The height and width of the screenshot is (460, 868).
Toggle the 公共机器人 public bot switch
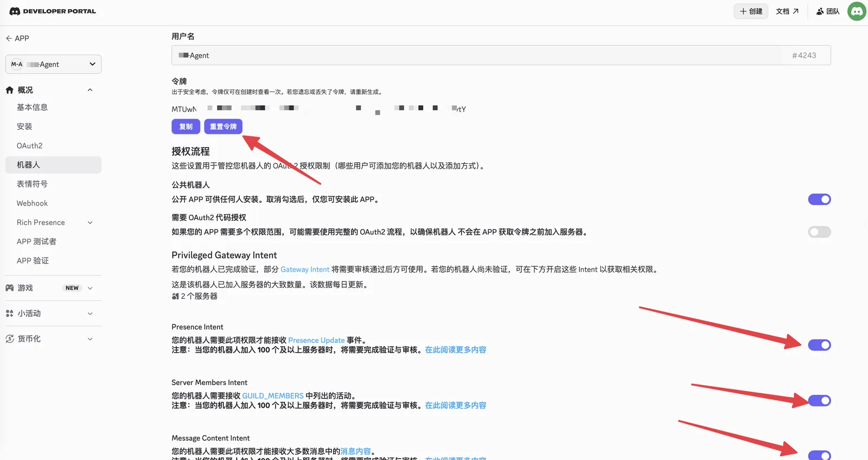click(x=819, y=200)
